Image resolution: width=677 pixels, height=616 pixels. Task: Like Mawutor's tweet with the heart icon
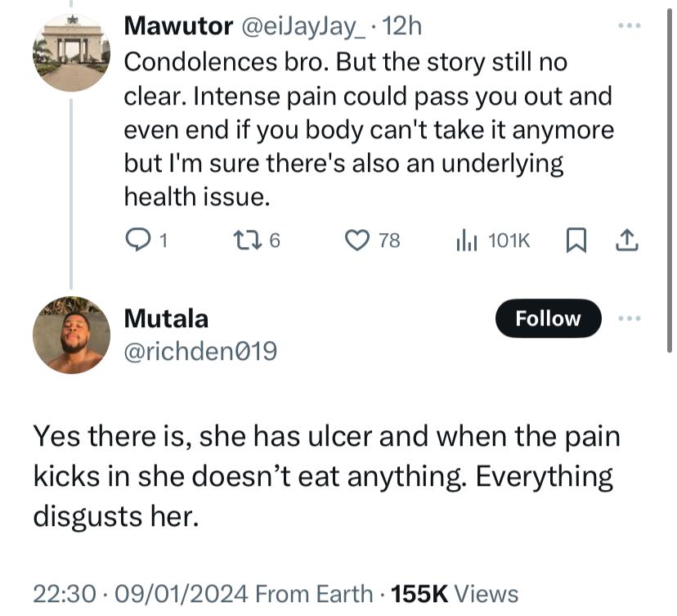(x=356, y=240)
